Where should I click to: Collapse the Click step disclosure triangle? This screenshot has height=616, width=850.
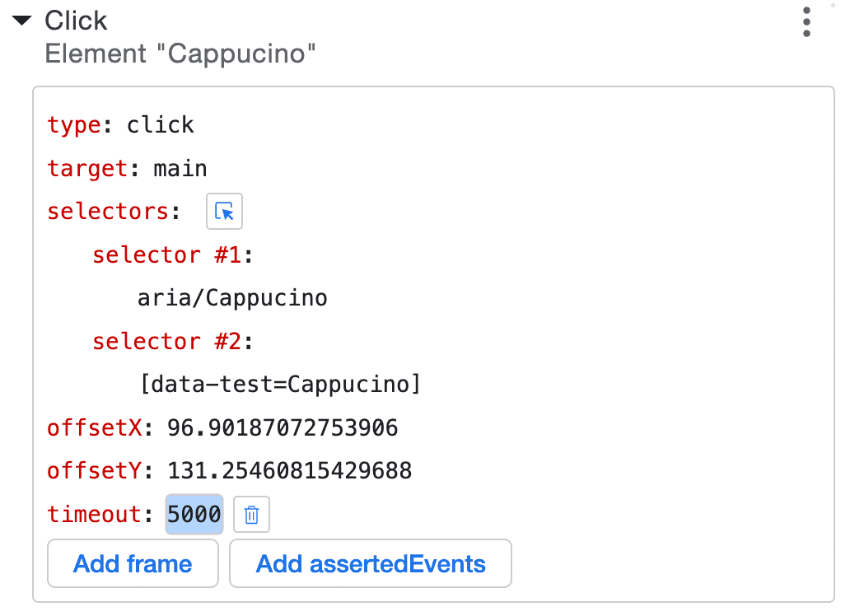coord(21,21)
